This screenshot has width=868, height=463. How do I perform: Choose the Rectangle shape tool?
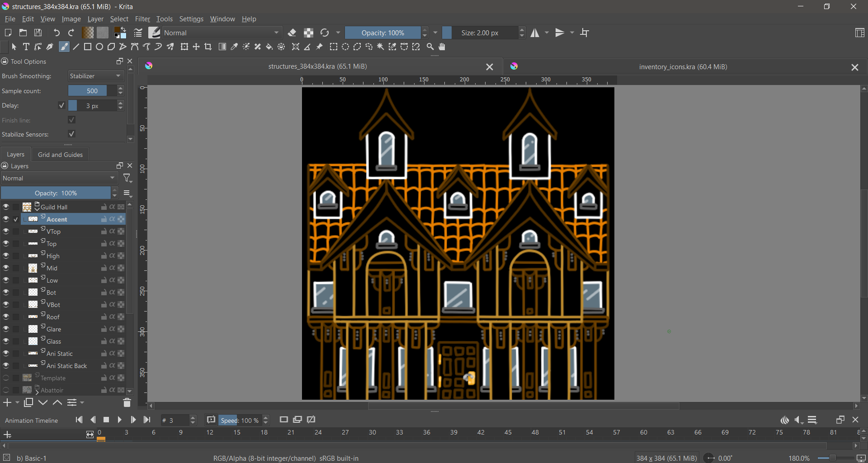[x=88, y=47]
